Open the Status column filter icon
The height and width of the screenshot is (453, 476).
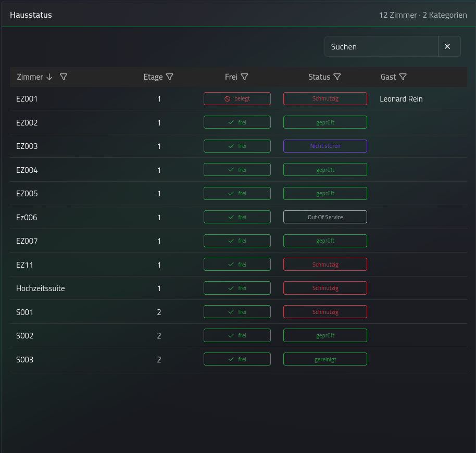[337, 77]
